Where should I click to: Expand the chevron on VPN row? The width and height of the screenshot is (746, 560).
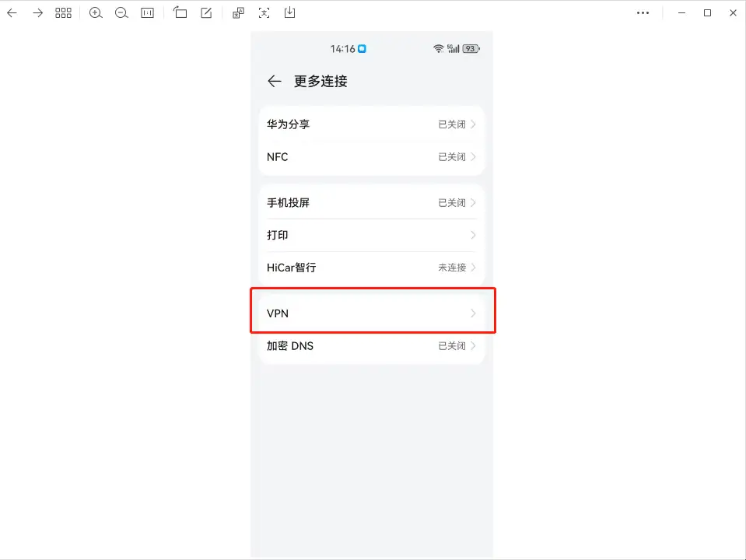[473, 313]
